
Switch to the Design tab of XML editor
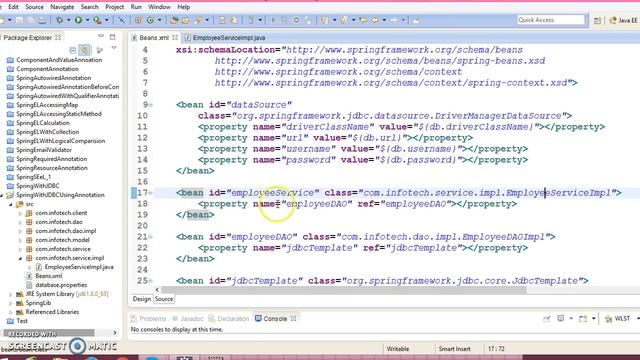click(x=142, y=299)
